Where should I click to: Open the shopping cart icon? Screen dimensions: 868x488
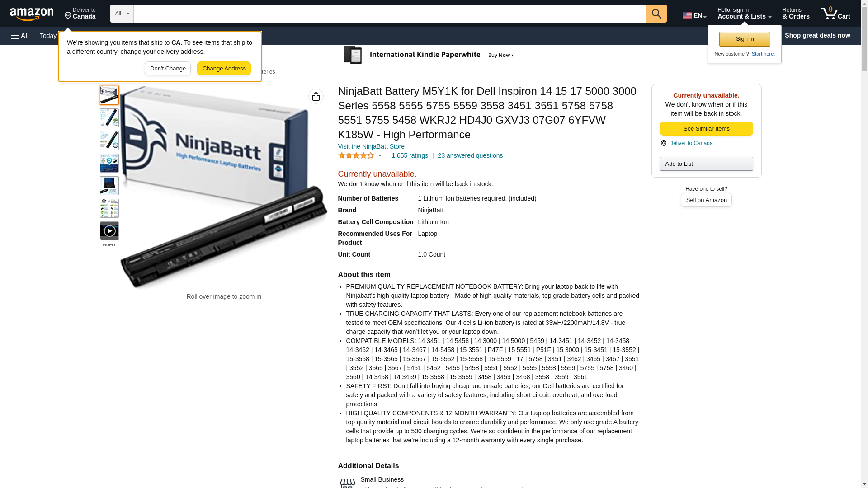tap(835, 14)
